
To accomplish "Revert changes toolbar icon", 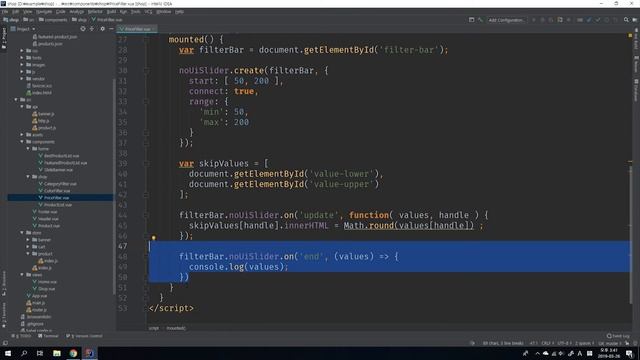I will tap(615, 20).
